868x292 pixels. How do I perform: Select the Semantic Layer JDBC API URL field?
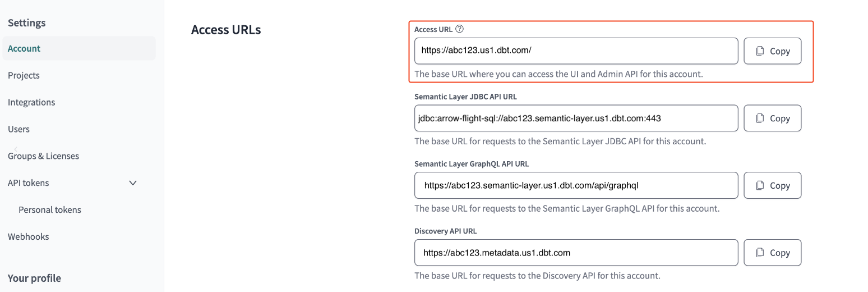(x=576, y=118)
